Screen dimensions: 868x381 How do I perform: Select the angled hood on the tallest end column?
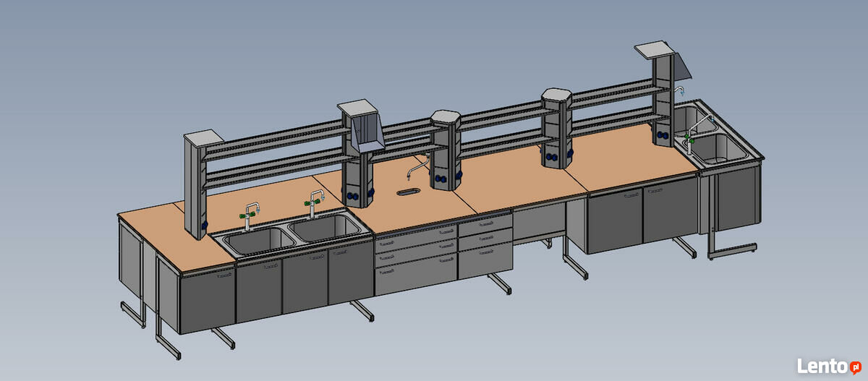tap(683, 69)
